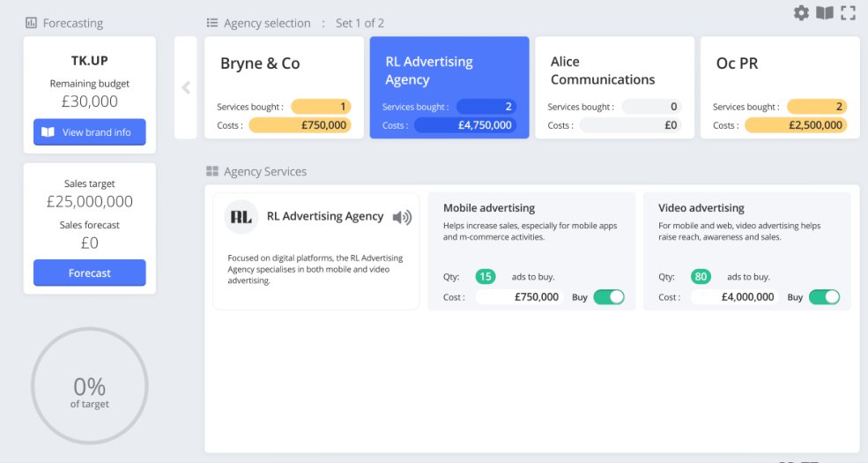Click the RL Advertising Agency description text
868x463 pixels.
click(x=315, y=269)
